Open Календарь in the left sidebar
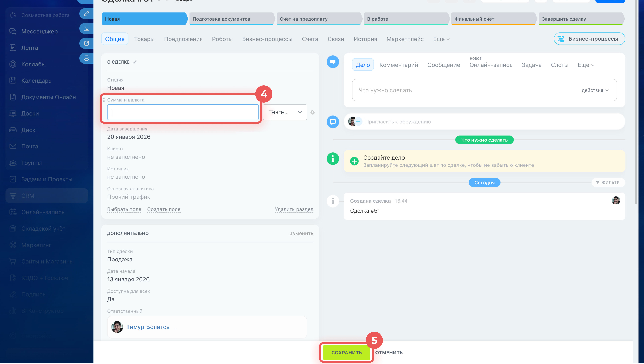The width and height of the screenshot is (644, 364). [36, 80]
